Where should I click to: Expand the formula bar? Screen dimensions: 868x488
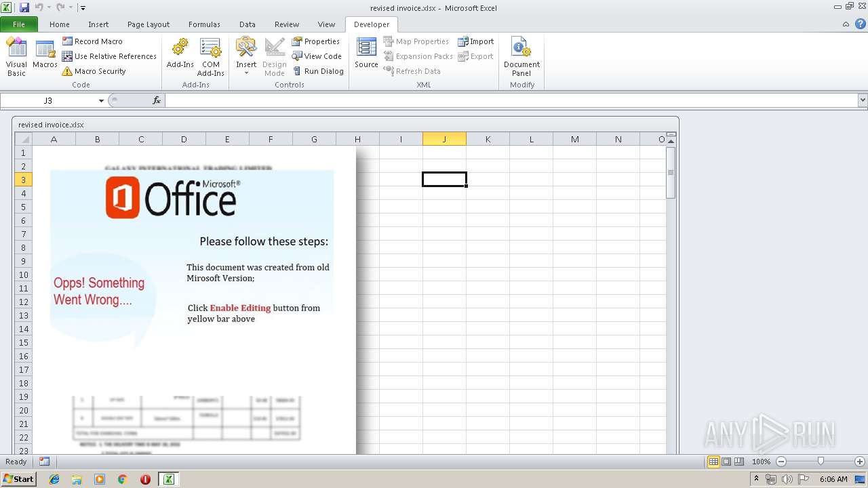[863, 100]
